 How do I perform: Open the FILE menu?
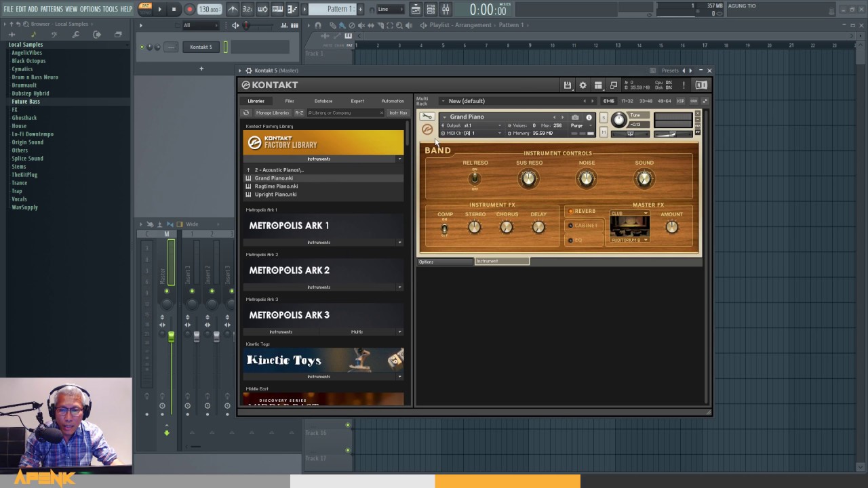[8, 9]
